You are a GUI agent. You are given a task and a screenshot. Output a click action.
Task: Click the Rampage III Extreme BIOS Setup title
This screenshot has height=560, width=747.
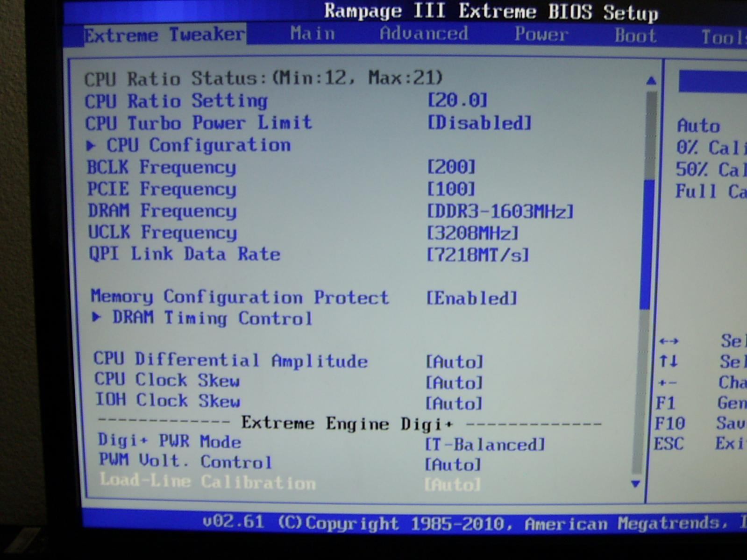pyautogui.click(x=491, y=11)
